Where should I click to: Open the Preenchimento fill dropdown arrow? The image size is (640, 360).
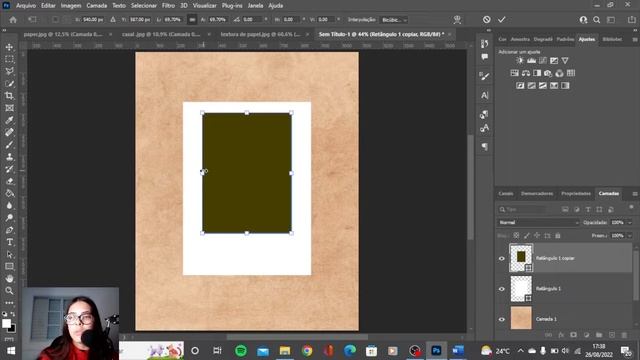(630, 236)
